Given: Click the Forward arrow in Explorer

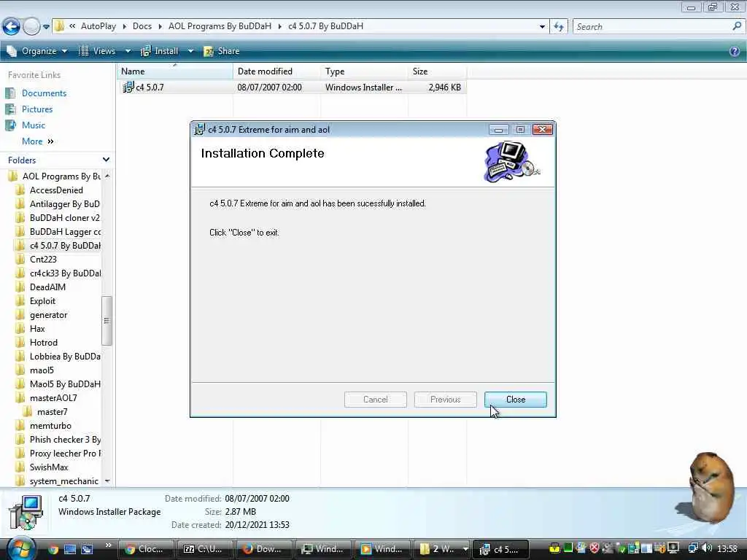Looking at the screenshot, I should click(31, 26).
